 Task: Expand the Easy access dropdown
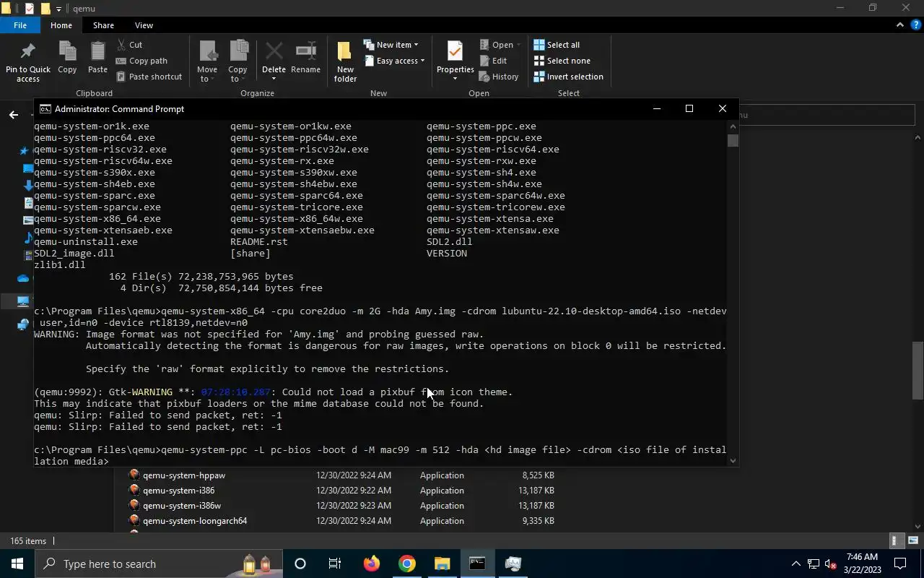coord(393,61)
